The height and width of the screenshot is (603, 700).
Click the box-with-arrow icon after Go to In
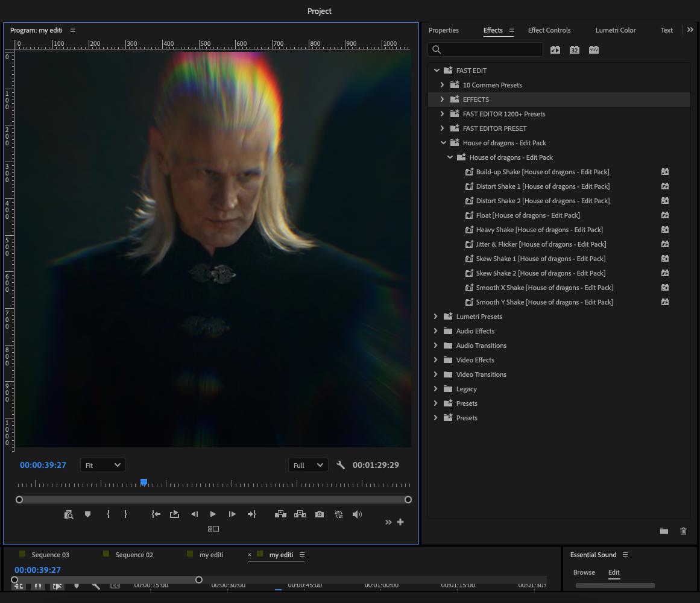tap(175, 514)
